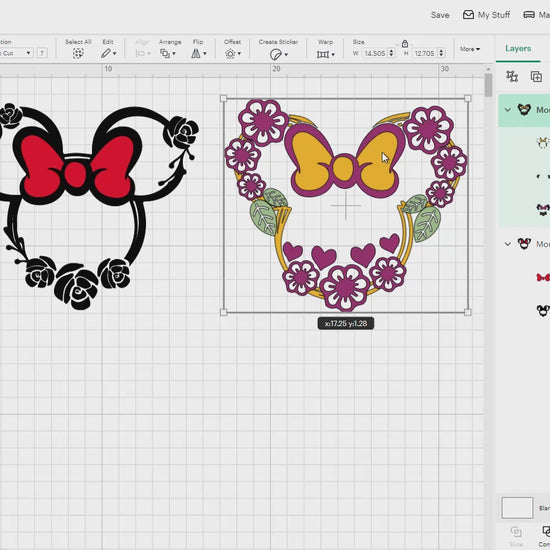550x550 pixels.
Task: Click the black rose cluster at bottom of left design
Action: click(77, 282)
